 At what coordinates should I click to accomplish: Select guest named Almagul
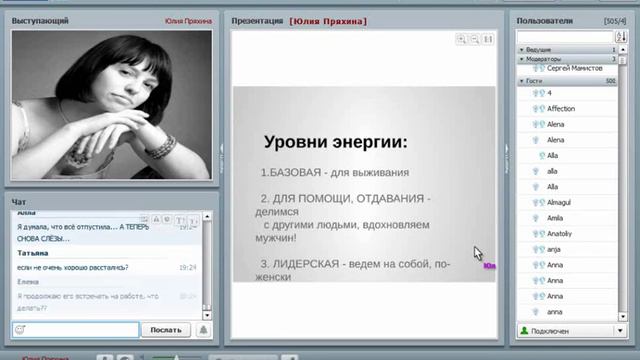click(559, 203)
